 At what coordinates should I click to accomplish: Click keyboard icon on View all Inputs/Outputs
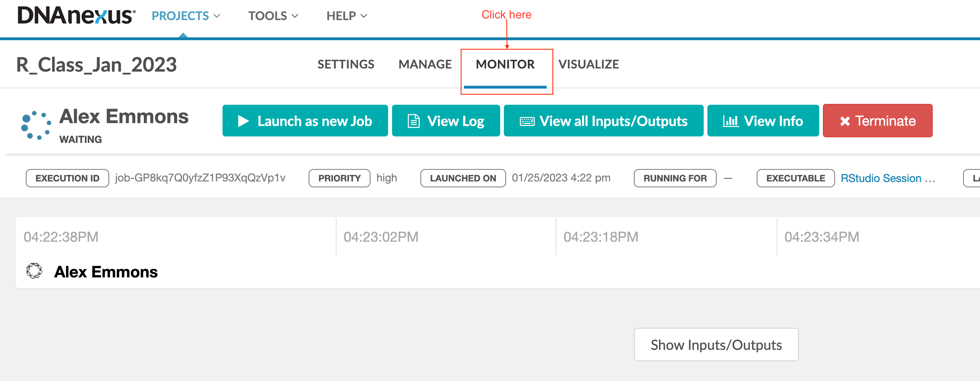click(x=527, y=121)
